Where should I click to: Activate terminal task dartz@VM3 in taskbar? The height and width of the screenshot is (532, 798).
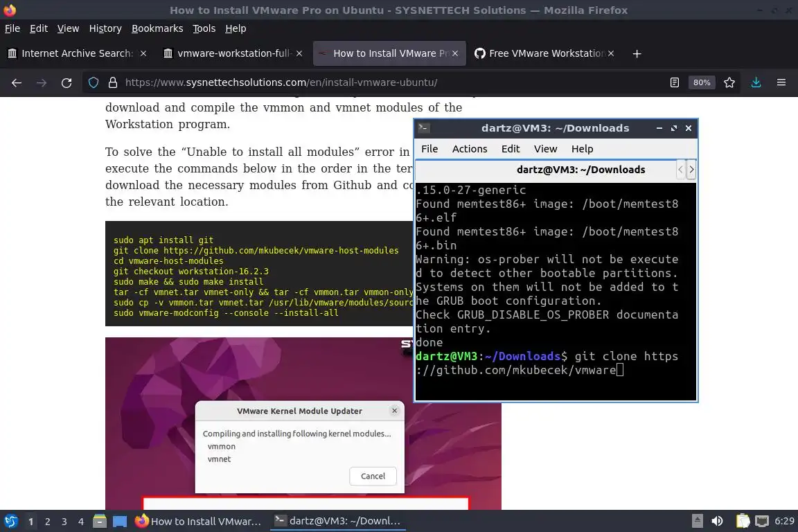pos(338,522)
